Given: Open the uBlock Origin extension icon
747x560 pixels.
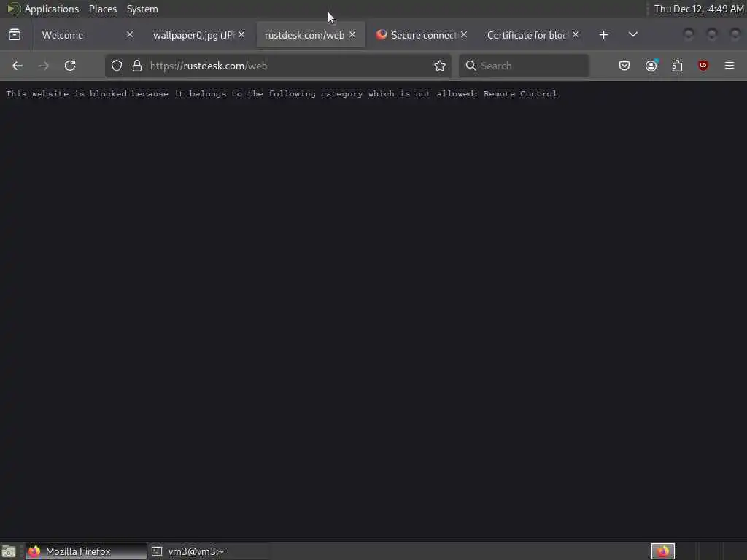Looking at the screenshot, I should tap(703, 66).
